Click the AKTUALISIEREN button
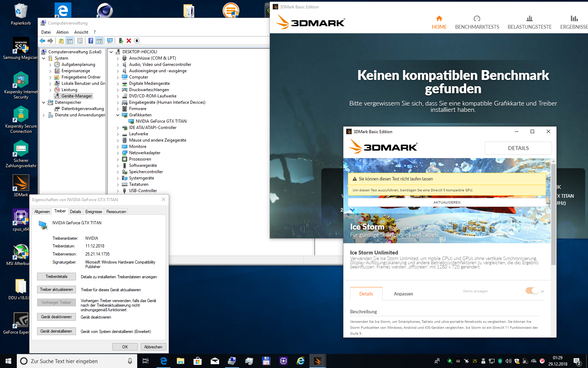 447,203
